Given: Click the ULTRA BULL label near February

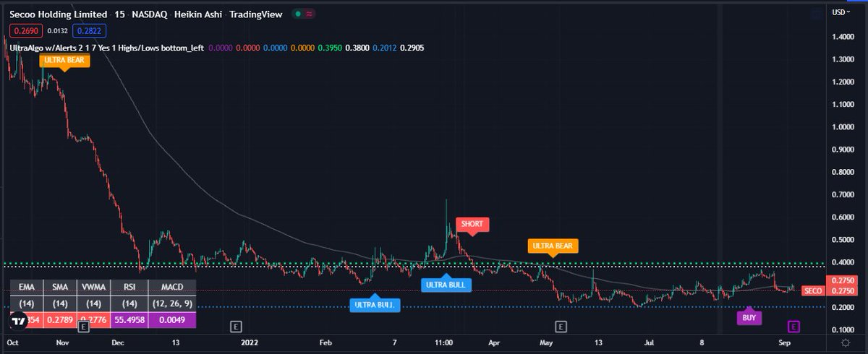Looking at the screenshot, I should [x=375, y=305].
